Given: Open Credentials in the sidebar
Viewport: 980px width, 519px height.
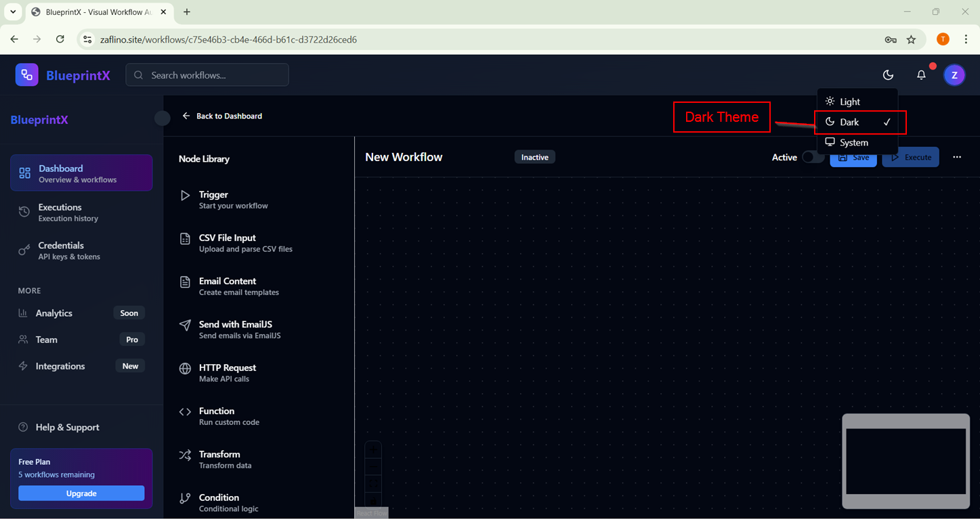Looking at the screenshot, I should (x=81, y=250).
